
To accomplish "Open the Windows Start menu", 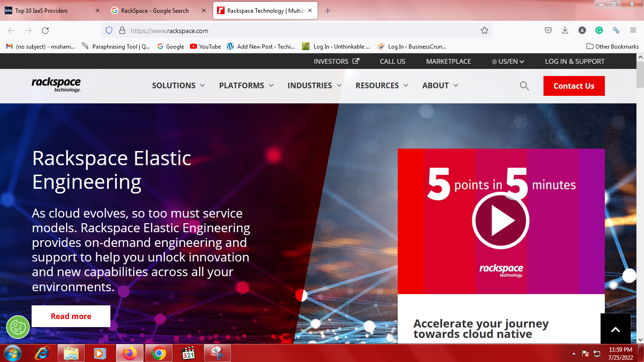I will (12, 353).
